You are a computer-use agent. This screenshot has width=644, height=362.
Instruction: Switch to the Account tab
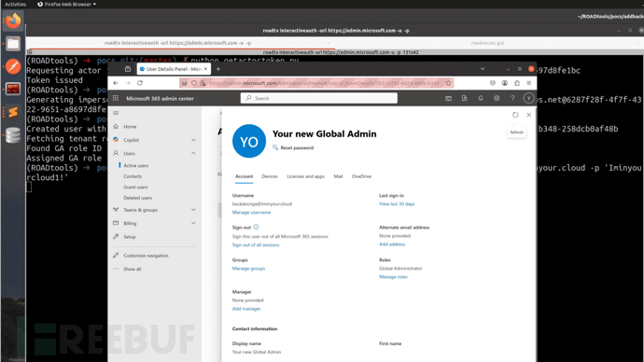click(x=244, y=176)
